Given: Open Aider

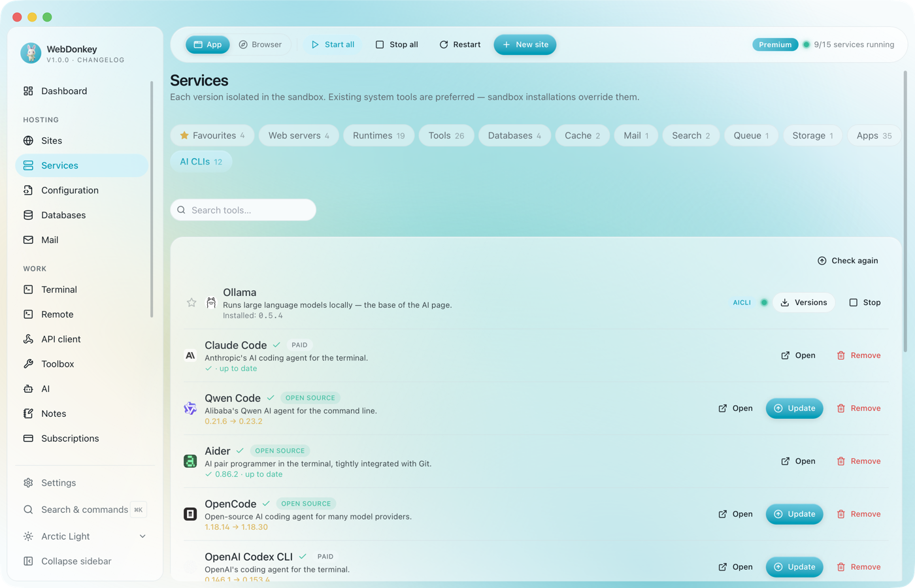Looking at the screenshot, I should coord(798,461).
